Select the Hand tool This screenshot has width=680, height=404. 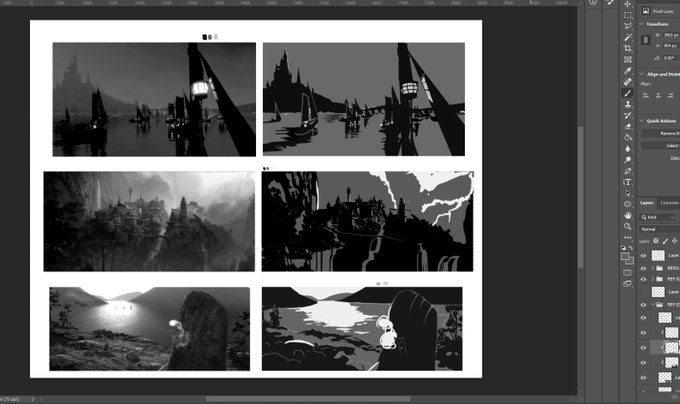(x=628, y=215)
